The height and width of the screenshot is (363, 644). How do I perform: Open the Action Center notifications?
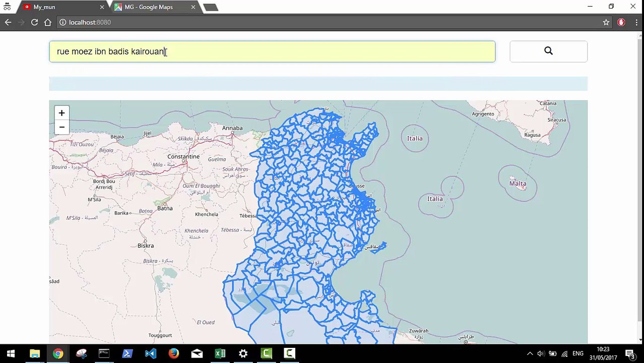(630, 353)
